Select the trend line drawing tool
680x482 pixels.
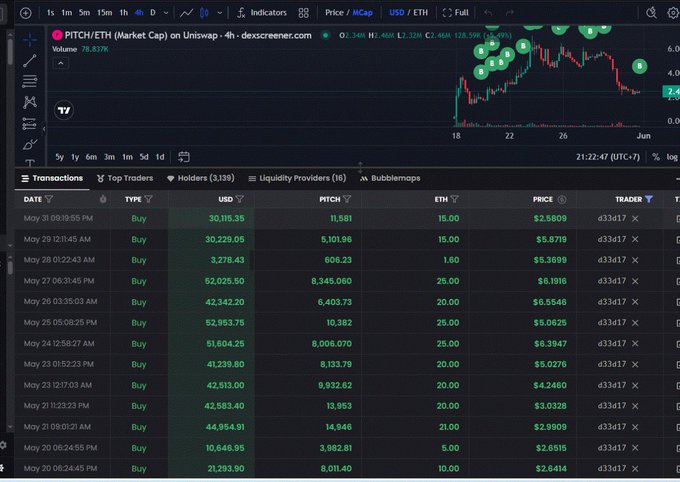pos(30,61)
